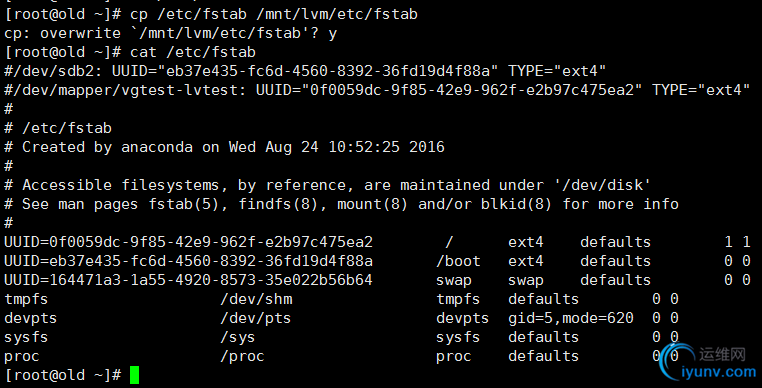Click the /boot mount point text
Viewport: 762px width, 388px height.
pos(458,261)
